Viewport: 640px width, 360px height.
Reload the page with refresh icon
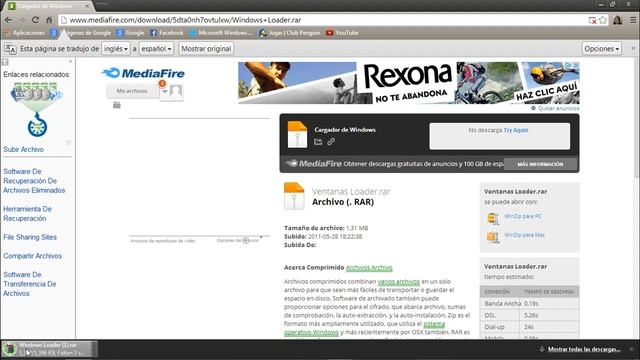[x=36, y=20]
